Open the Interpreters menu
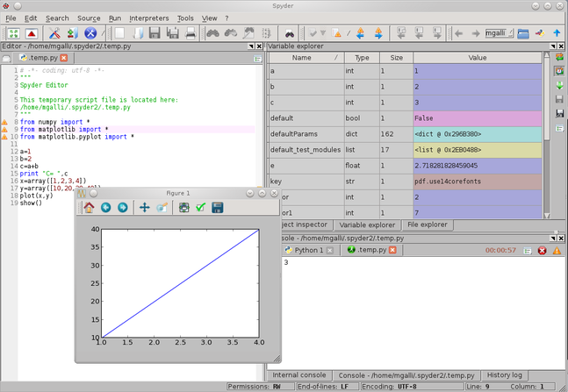 (x=149, y=18)
